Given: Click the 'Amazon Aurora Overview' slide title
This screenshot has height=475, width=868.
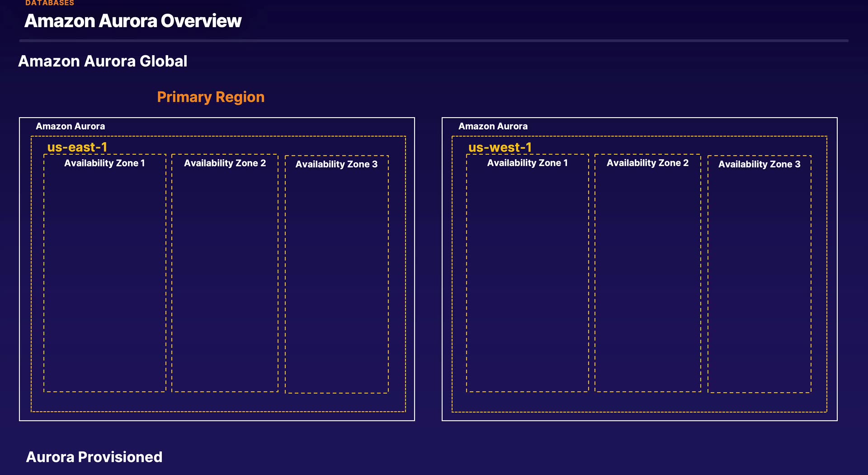Looking at the screenshot, I should (x=133, y=21).
